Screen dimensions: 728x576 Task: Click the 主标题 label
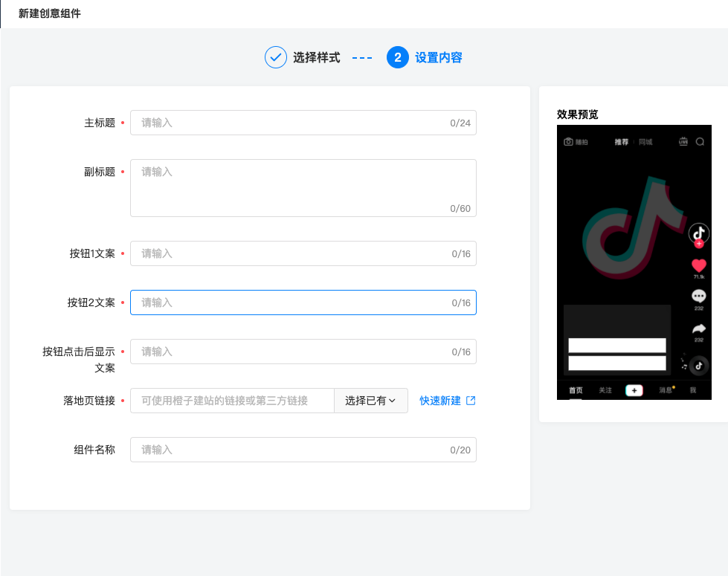100,123
